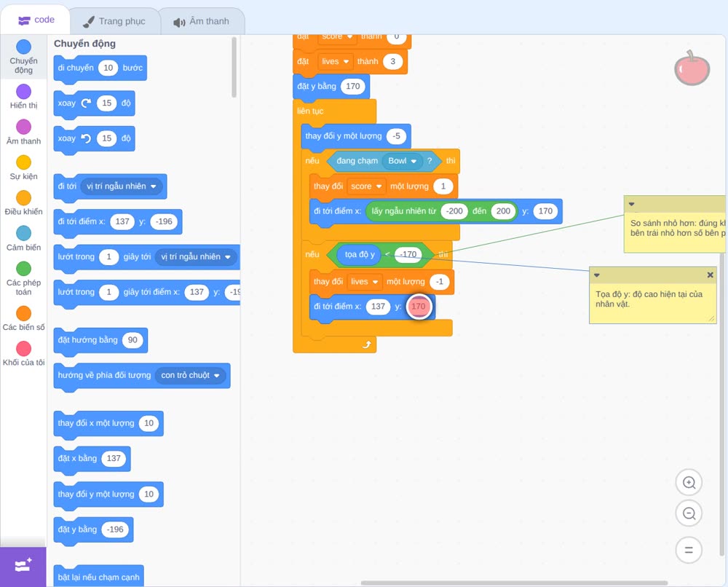
Task: Click the block palette vertical scrollbar
Action: click(234, 67)
